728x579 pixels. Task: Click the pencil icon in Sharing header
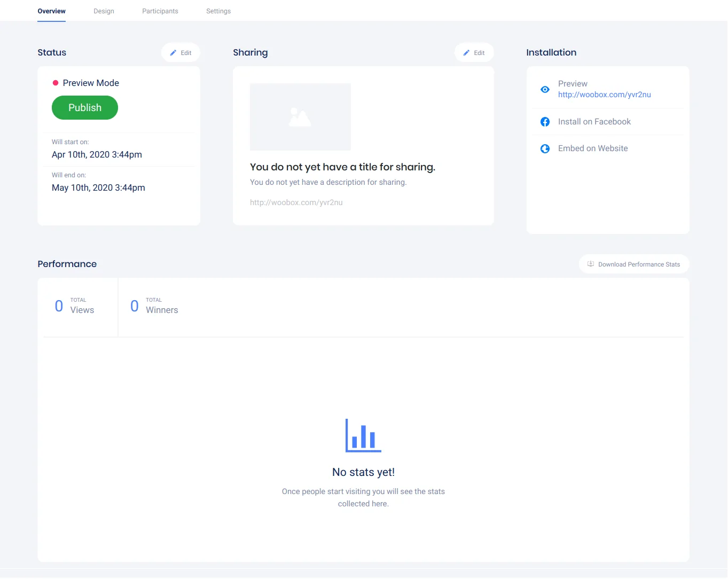466,53
